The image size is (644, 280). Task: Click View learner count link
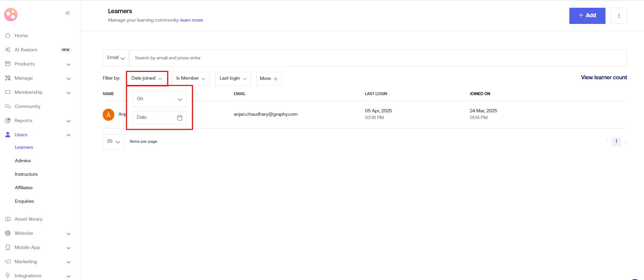[604, 78]
